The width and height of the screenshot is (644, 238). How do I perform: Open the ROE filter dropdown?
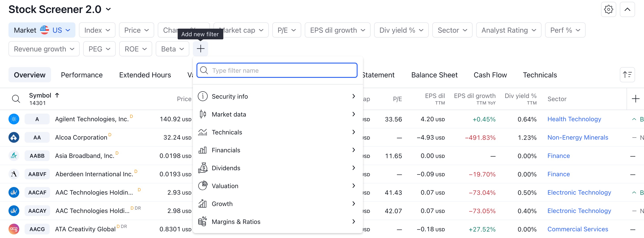(136, 49)
